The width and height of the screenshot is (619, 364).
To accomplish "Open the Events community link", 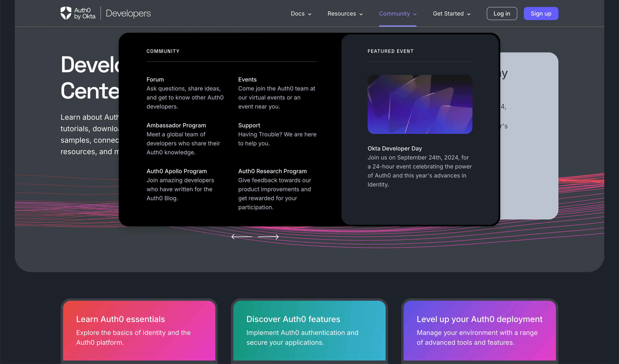I will tap(247, 79).
